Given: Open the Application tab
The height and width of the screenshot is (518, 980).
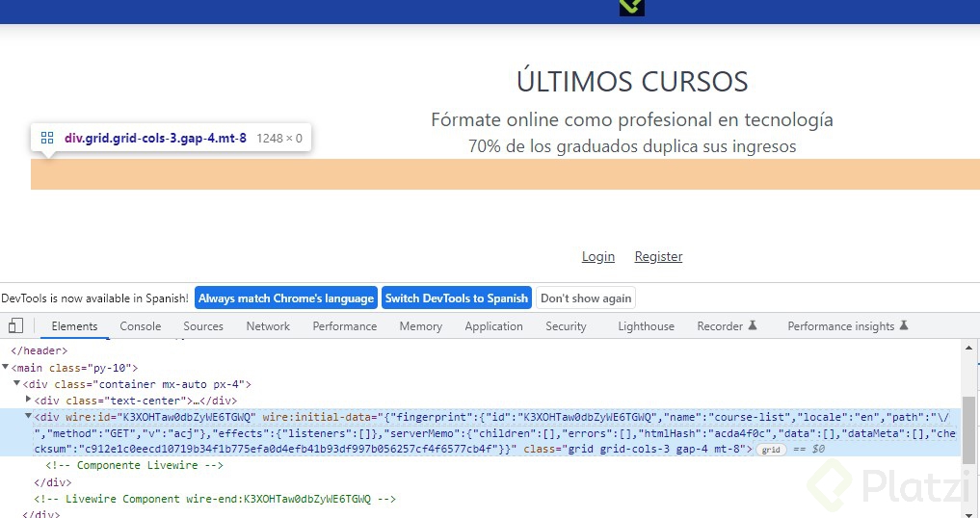Looking at the screenshot, I should click(x=493, y=326).
